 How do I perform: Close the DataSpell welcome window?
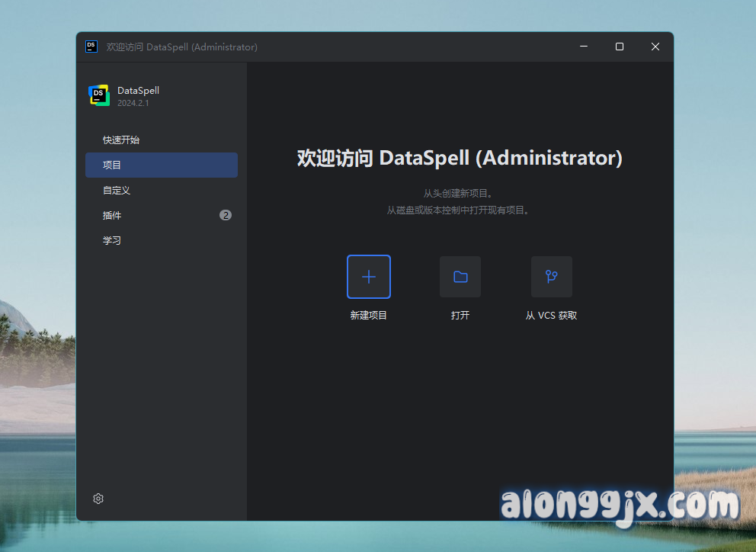click(655, 47)
